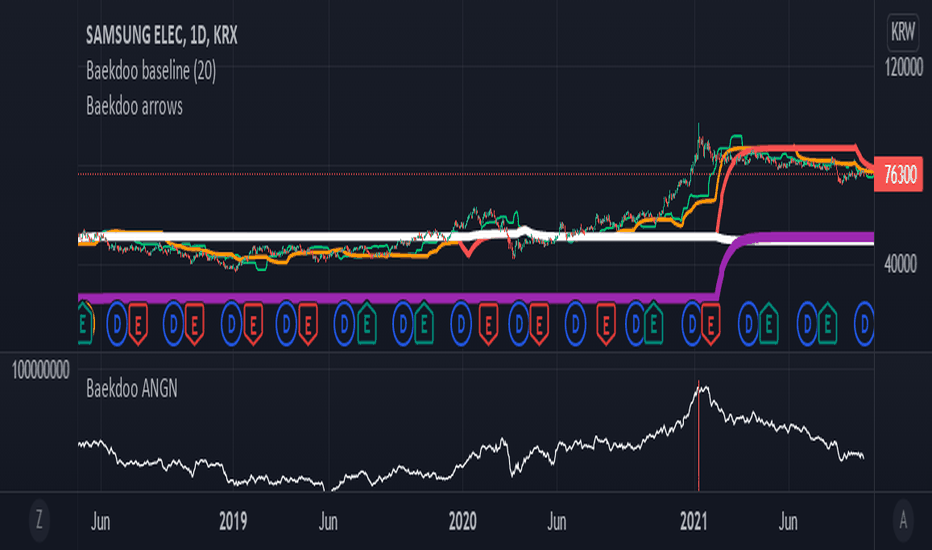The image size is (932, 550).
Task: Open the dividend D marker just before 2020
Action: pos(461,324)
